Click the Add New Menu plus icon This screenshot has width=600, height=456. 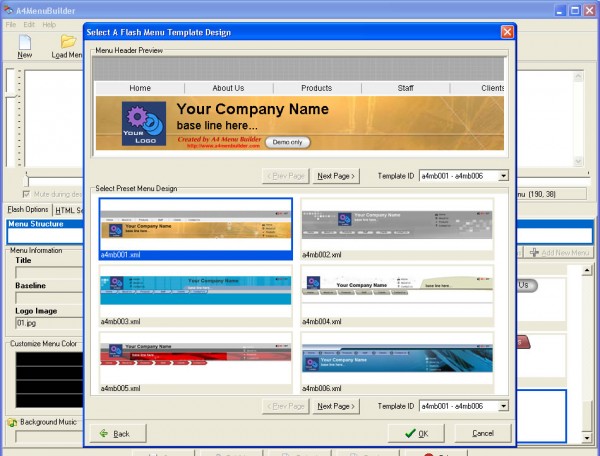pyautogui.click(x=535, y=252)
